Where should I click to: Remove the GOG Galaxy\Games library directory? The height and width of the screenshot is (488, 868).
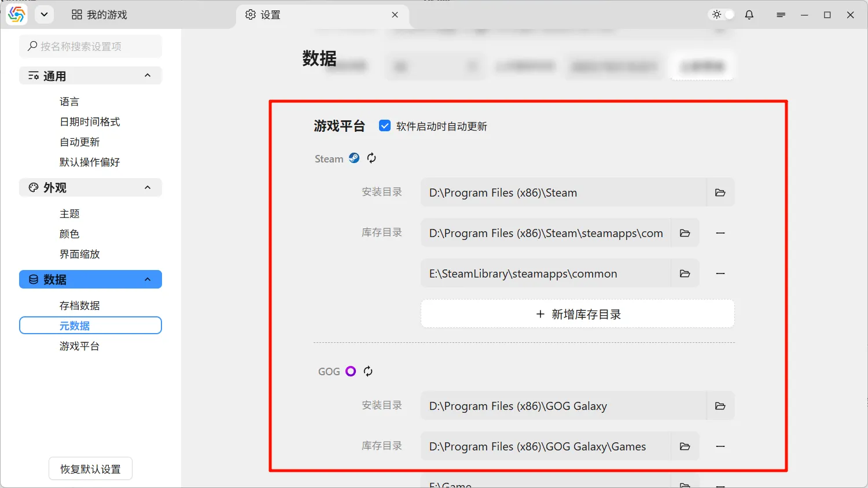click(x=720, y=446)
